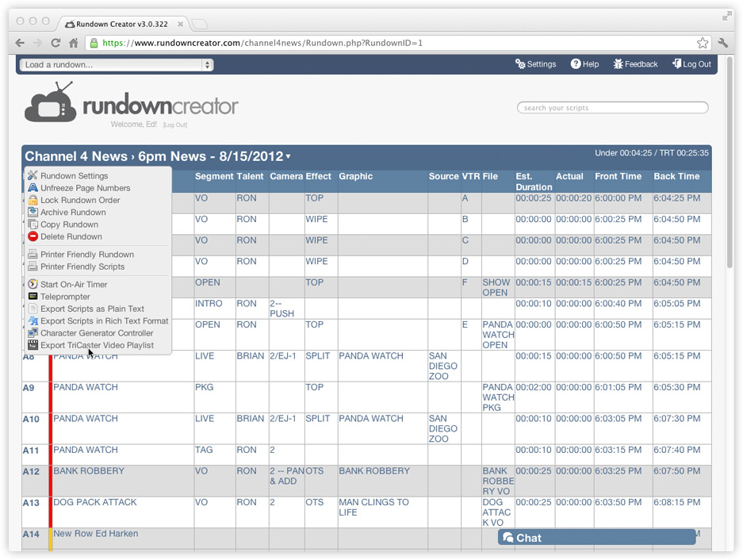The height and width of the screenshot is (560, 743).
Task: Click the red status bar on row A9
Action: point(50,397)
